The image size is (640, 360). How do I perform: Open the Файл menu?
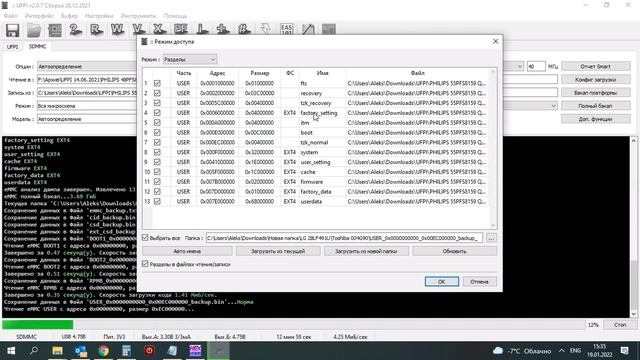coord(11,16)
